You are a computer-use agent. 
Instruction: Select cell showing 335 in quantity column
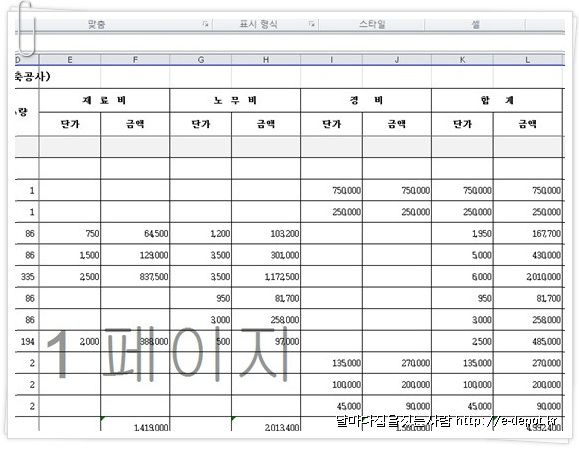pos(27,277)
